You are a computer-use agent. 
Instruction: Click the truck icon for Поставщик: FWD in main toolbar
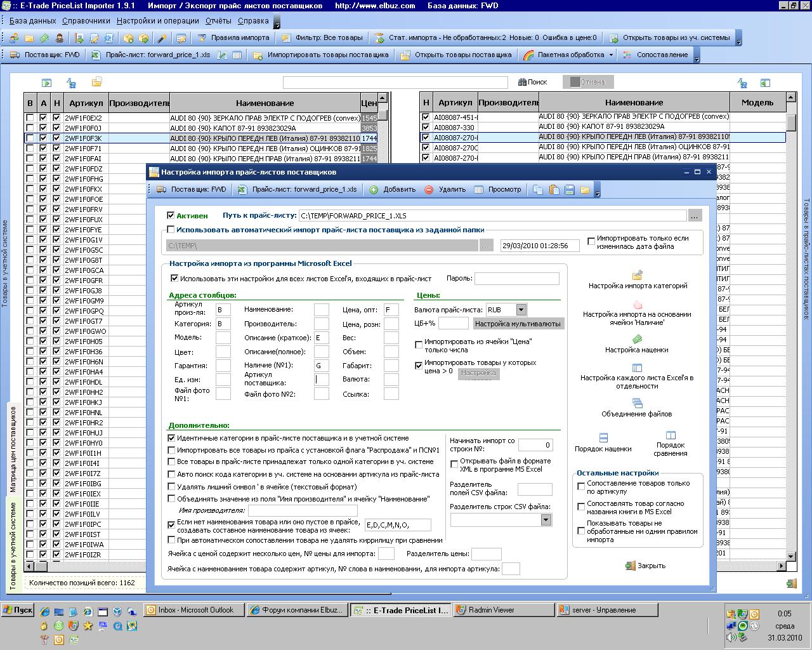[x=15, y=55]
